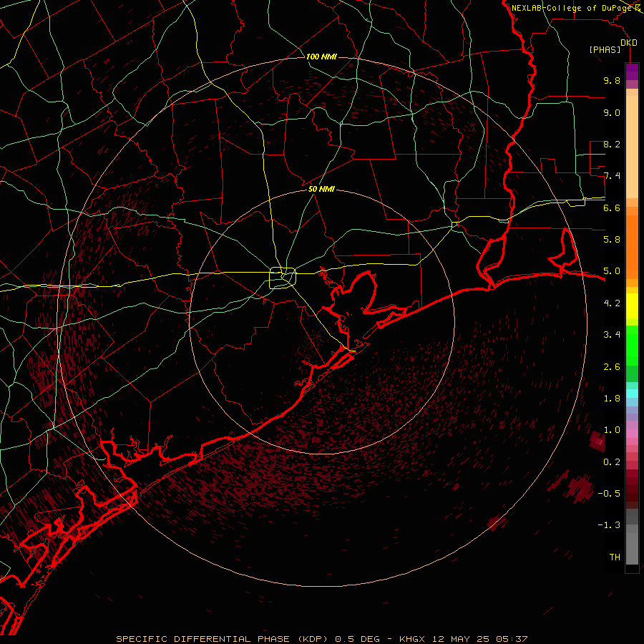Click the -0.5 legend value
The image size is (644, 644).
(x=609, y=494)
